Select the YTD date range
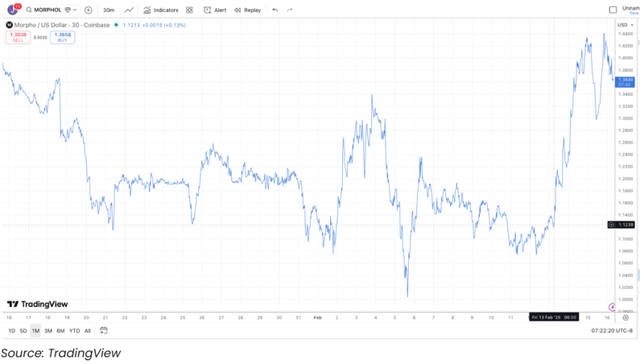644x364 pixels. [x=74, y=331]
